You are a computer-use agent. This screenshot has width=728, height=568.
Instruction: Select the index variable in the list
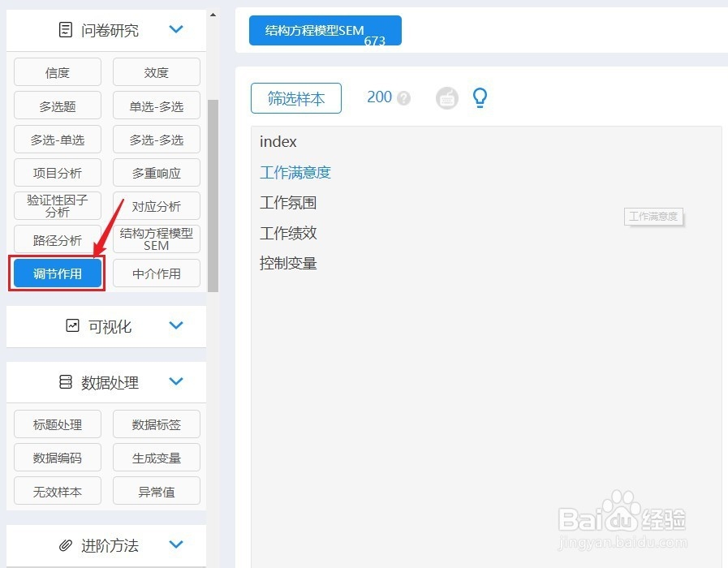(x=278, y=141)
